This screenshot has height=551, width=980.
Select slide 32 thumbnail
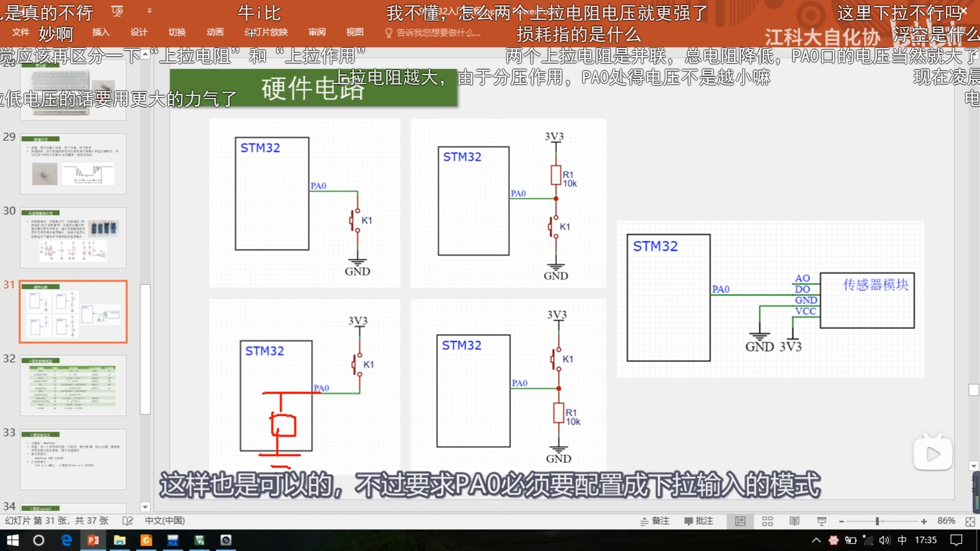pos(73,385)
